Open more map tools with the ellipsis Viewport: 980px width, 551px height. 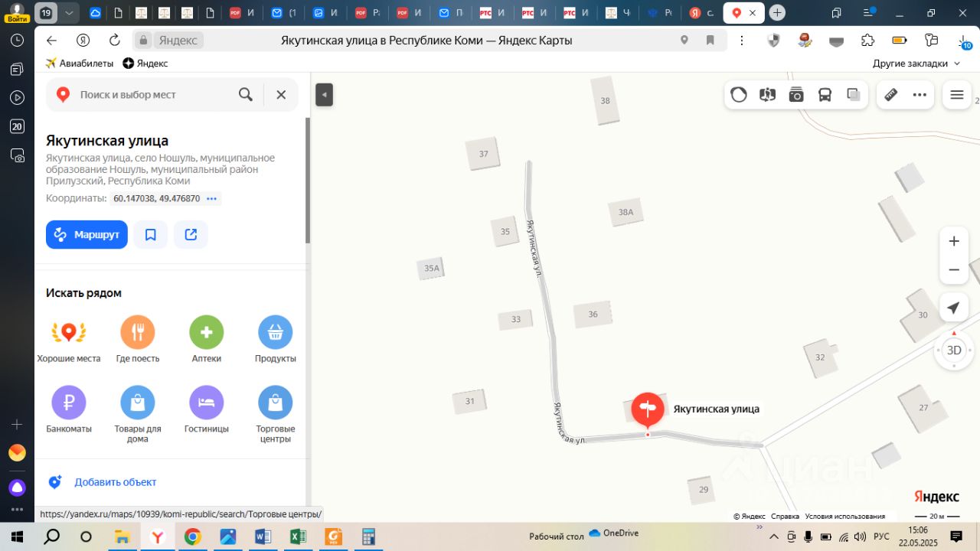pyautogui.click(x=920, y=95)
